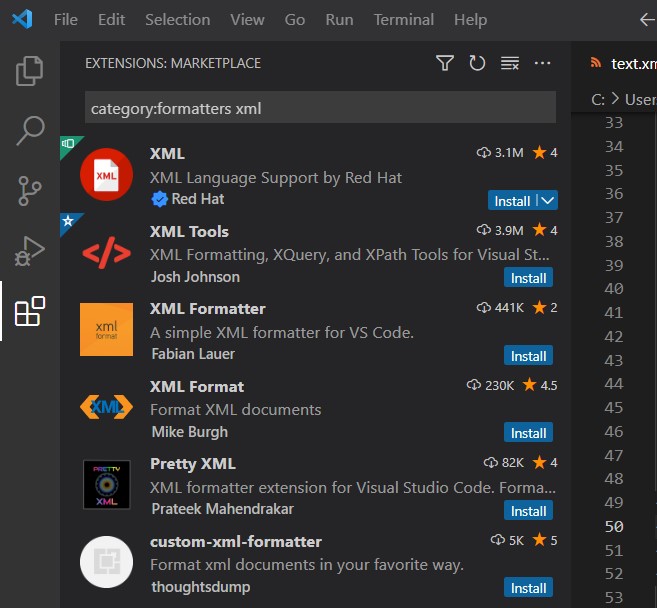Click the XML Tools extension title
The width and height of the screenshot is (657, 608).
pyautogui.click(x=189, y=232)
